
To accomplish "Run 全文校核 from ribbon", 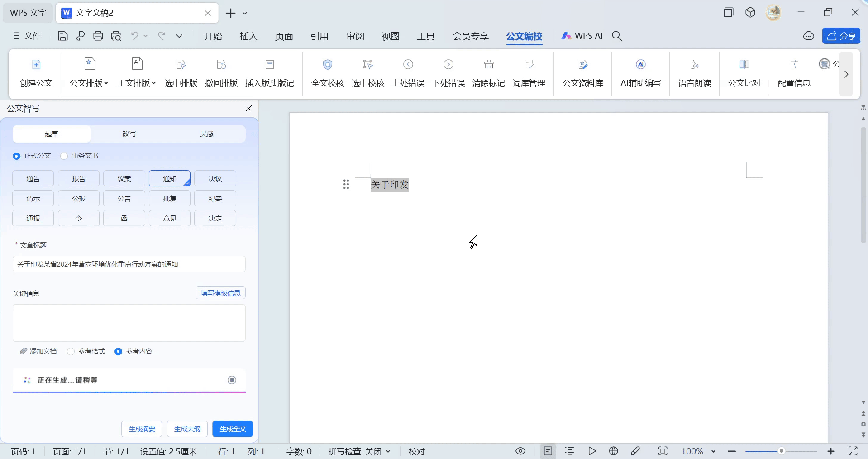I will 328,73.
